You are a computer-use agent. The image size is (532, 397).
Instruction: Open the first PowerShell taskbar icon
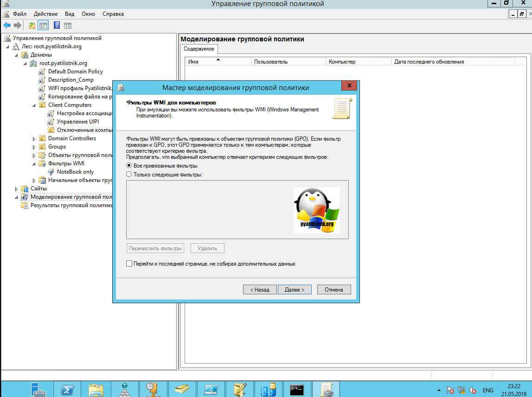tap(67, 389)
